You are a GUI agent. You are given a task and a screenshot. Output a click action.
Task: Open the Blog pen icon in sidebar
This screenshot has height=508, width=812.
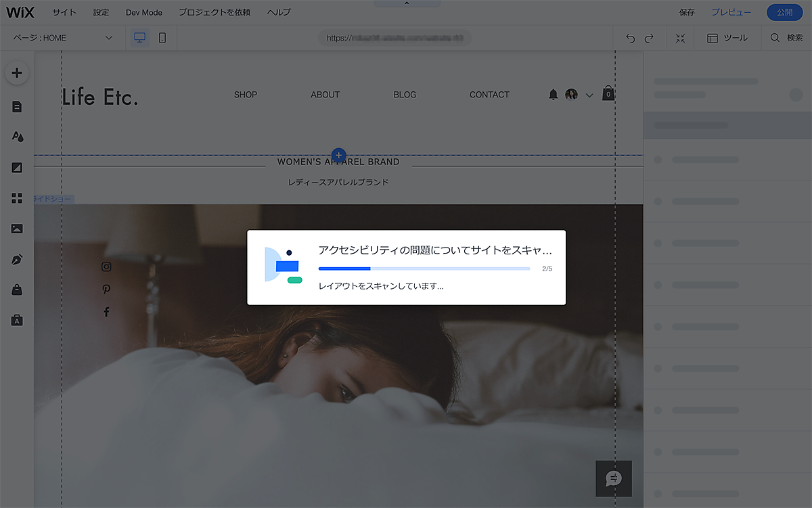pos(17,259)
